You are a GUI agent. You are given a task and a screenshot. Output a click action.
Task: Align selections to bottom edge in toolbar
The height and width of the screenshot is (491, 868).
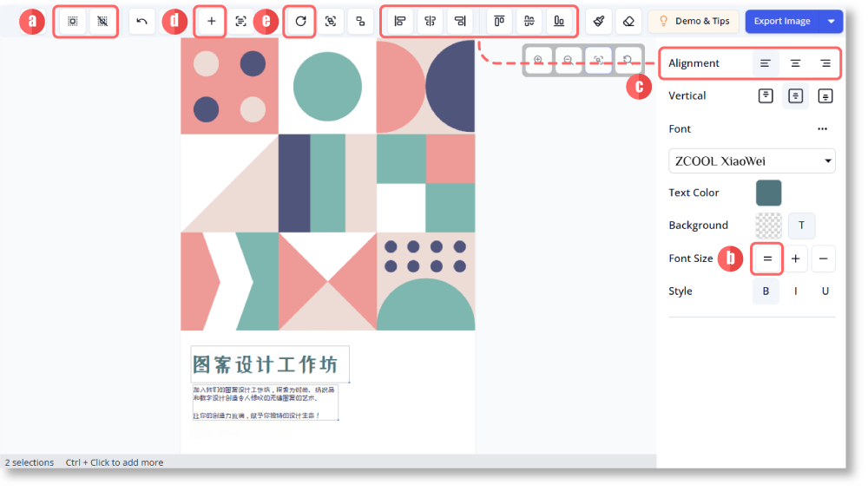coord(560,22)
